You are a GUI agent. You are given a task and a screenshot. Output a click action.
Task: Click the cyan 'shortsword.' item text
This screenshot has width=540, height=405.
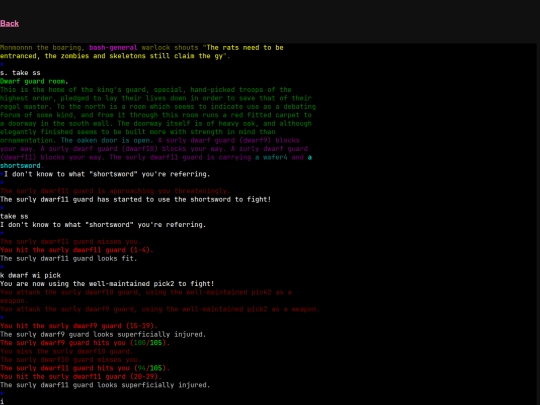(x=22, y=166)
